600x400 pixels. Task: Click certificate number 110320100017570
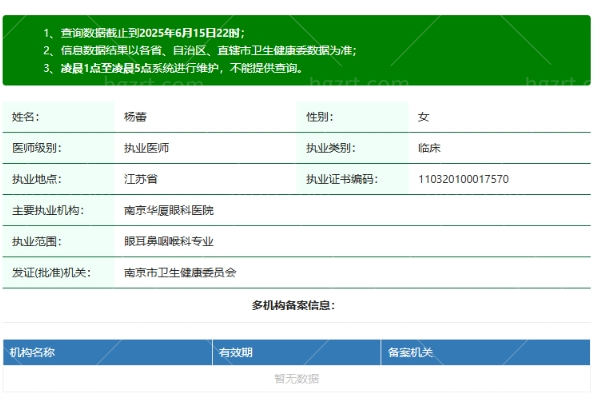point(463,179)
